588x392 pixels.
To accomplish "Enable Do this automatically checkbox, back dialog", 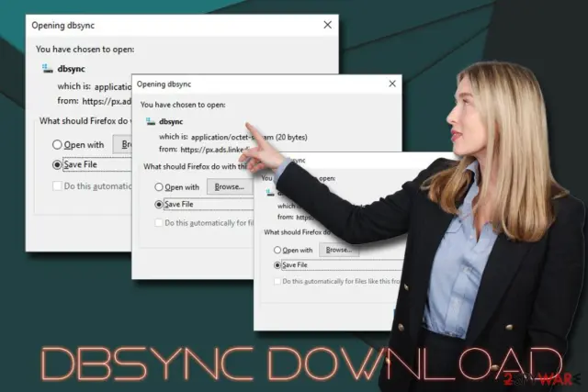I will coord(57,185).
